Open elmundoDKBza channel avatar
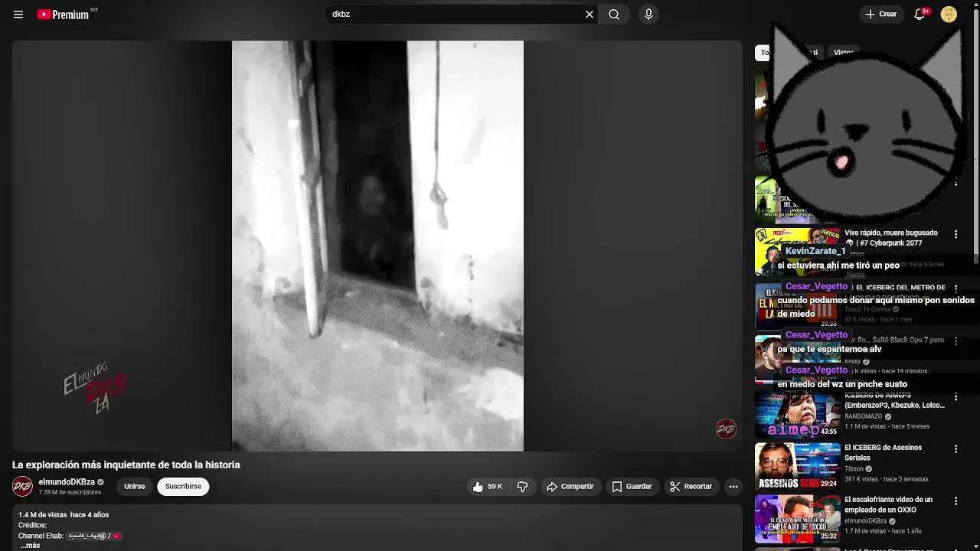 [x=23, y=486]
